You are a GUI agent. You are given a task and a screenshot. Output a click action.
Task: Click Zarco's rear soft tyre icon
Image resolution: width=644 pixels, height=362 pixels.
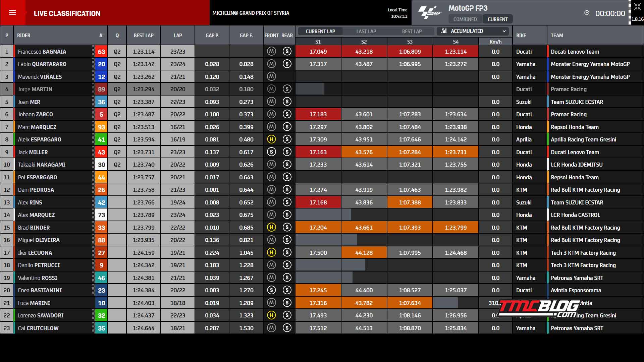pyautogui.click(x=287, y=114)
